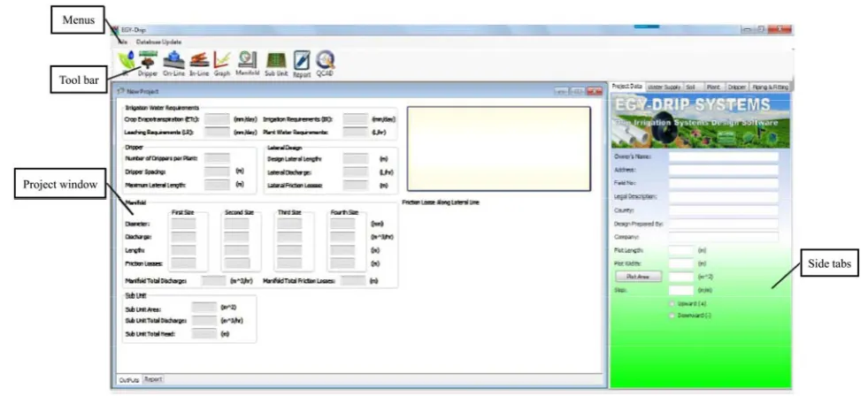The image size is (868, 396).
Task: Click the Slope input field
Action: pyautogui.click(x=681, y=290)
